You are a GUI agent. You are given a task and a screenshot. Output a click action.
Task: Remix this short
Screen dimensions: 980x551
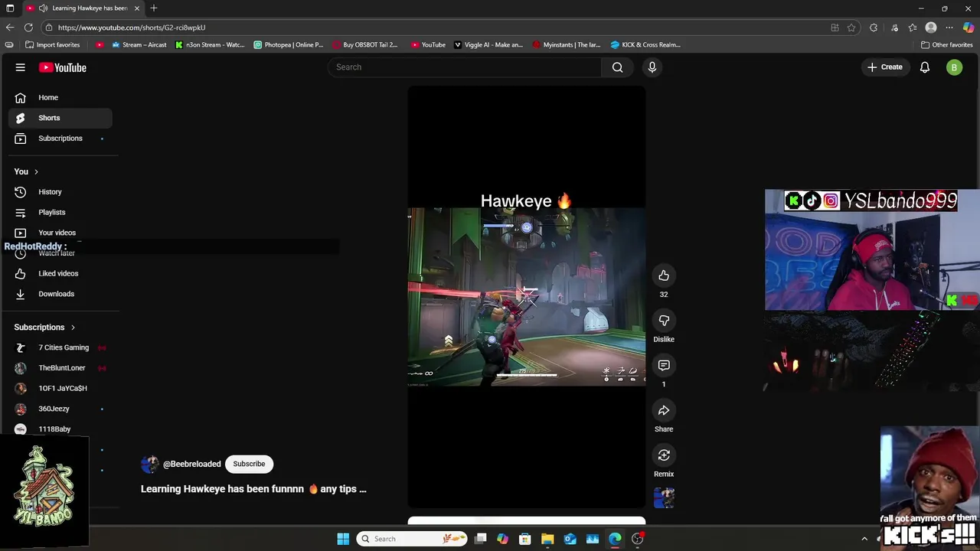coord(664,455)
